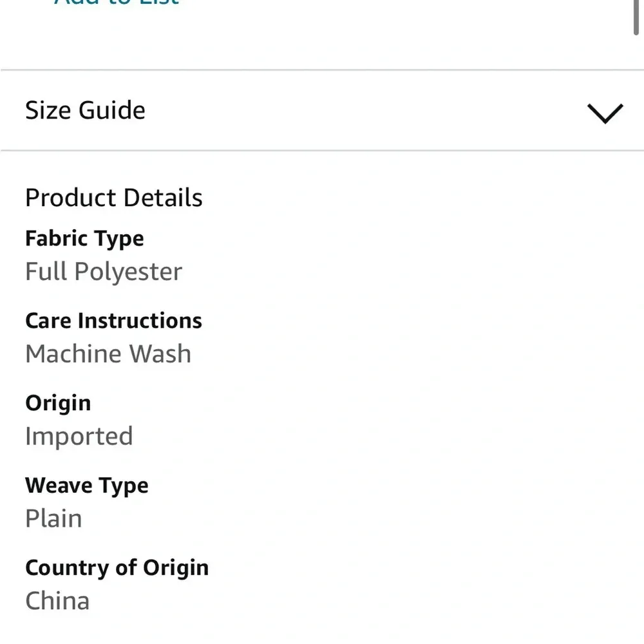Select the China value text

click(x=57, y=601)
